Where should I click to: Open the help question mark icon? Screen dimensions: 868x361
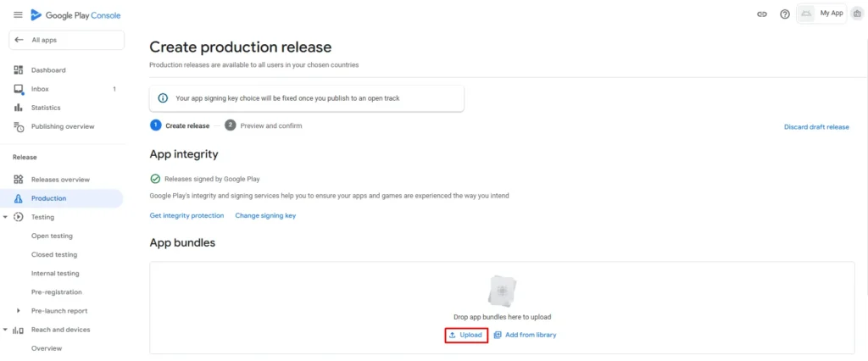point(784,14)
